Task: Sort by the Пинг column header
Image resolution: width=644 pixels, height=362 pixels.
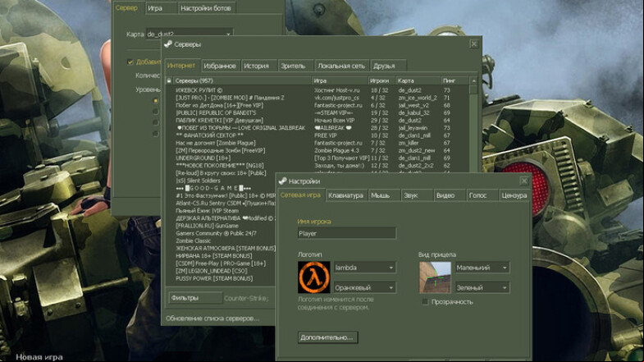Action: (x=454, y=80)
